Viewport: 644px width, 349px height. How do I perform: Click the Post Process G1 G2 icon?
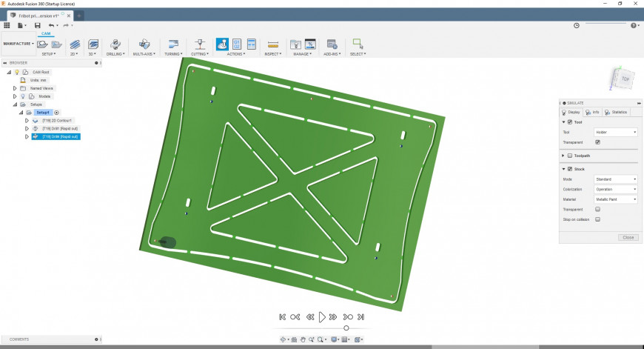(237, 44)
